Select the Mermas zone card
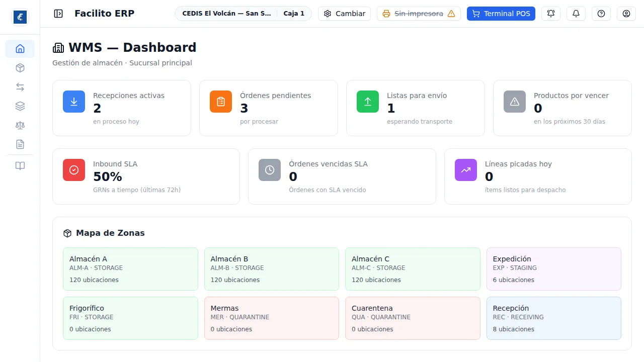Screen dimensions: 644x362 point(272,318)
